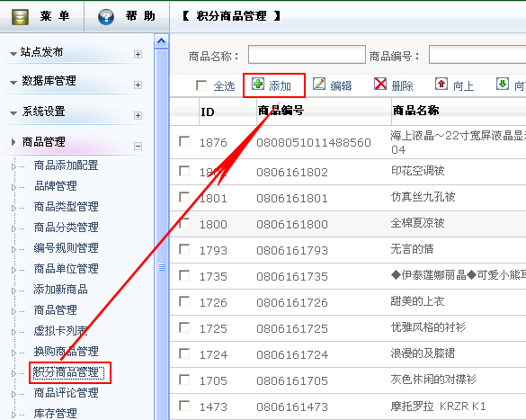Image resolution: width=526 pixels, height=420 pixels.
Task: Click the green menu icon
Action: point(20,17)
